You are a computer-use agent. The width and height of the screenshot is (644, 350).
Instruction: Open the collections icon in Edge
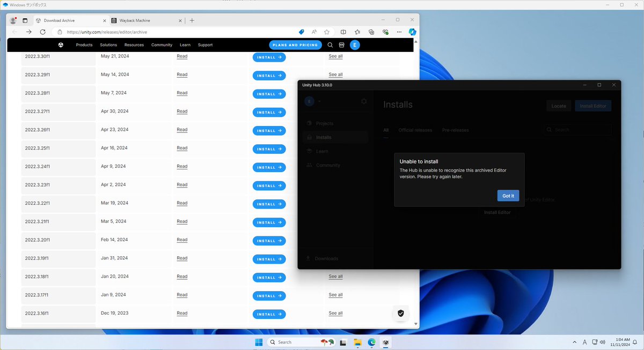[371, 32]
